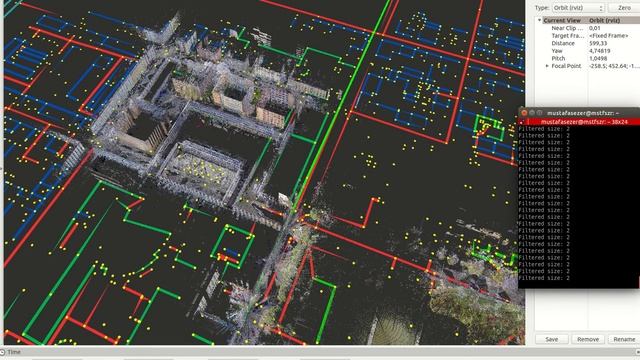Click the Target Frame property label
640x360 pixels.
tap(567, 36)
